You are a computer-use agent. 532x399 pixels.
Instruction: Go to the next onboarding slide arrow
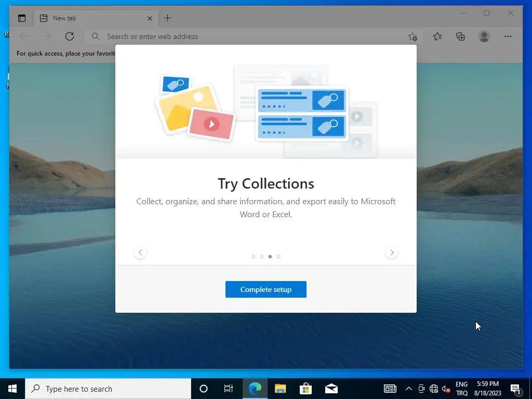(392, 253)
